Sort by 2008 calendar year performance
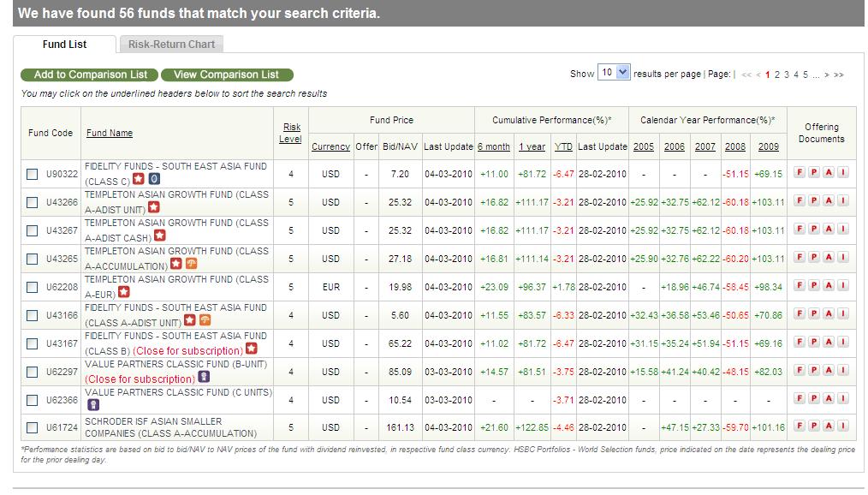The image size is (868, 495). (735, 146)
